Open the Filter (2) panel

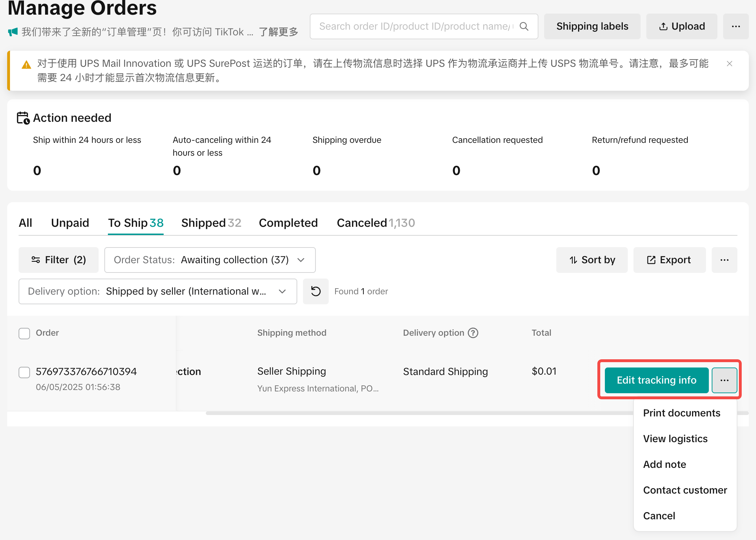[59, 260]
